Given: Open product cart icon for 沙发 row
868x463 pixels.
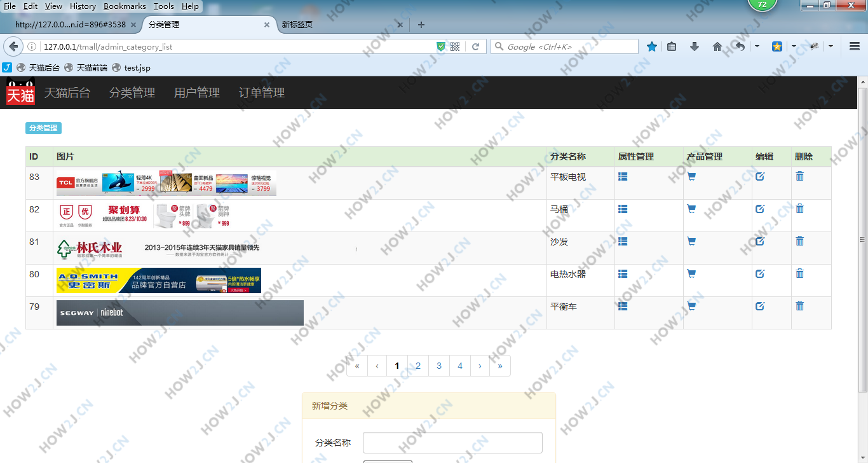Looking at the screenshot, I should (x=691, y=241).
